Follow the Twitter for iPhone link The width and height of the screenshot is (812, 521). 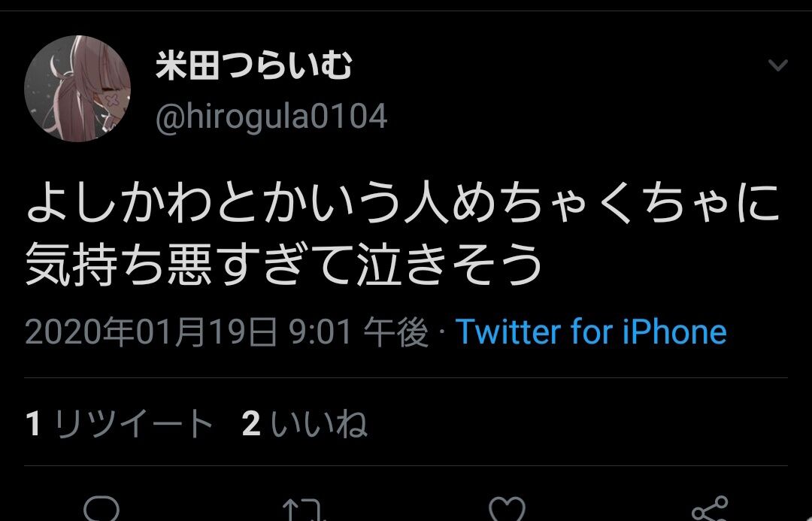[x=591, y=332]
